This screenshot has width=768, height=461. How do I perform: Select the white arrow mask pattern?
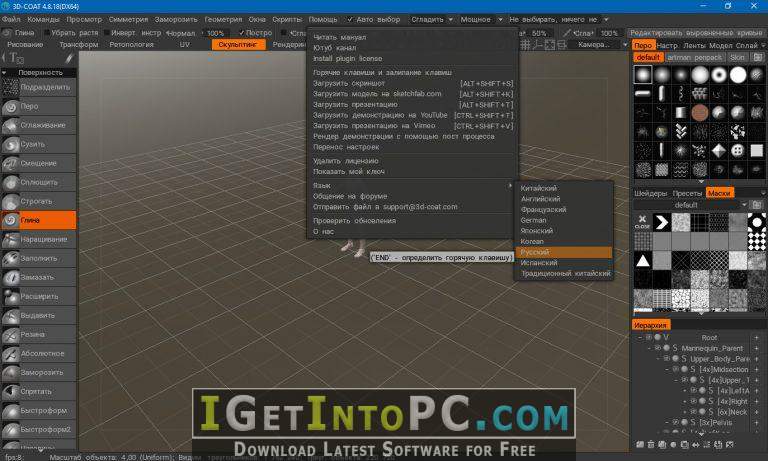[x=661, y=221]
